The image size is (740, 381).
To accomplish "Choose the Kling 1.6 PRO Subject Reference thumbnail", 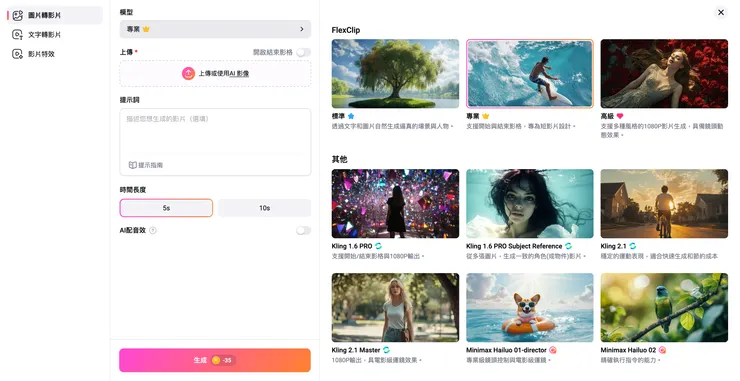I will (x=530, y=203).
